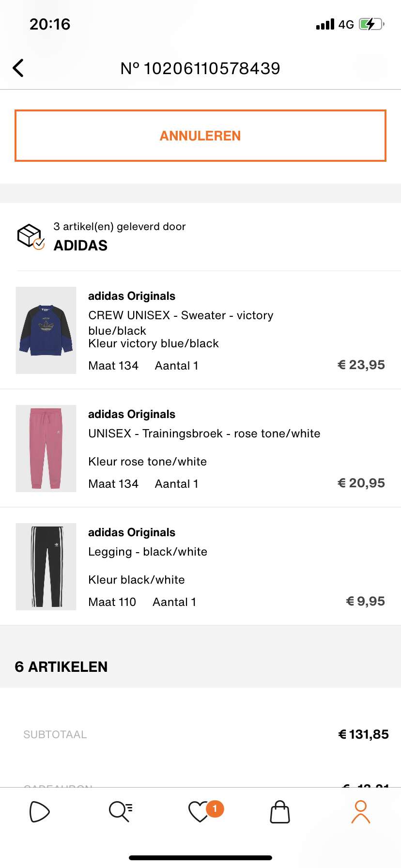Tap the order number heading
The width and height of the screenshot is (401, 868).
point(200,68)
